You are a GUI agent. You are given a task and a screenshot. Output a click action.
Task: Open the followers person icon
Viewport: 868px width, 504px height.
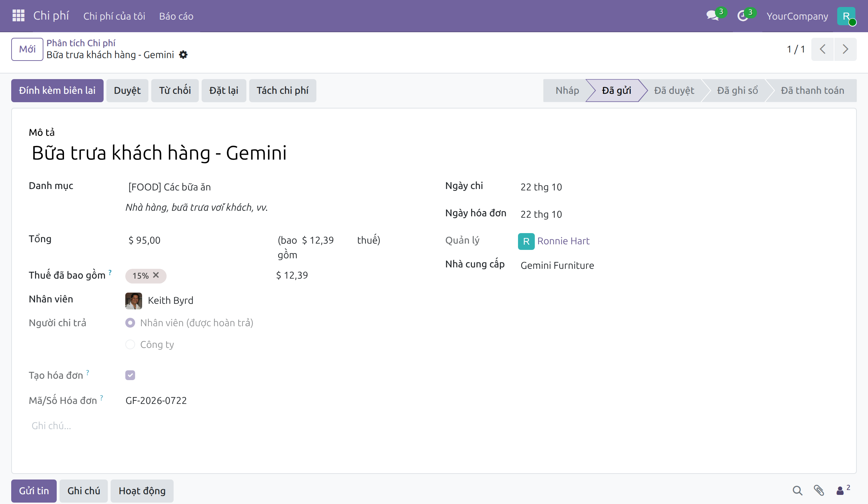point(843,490)
